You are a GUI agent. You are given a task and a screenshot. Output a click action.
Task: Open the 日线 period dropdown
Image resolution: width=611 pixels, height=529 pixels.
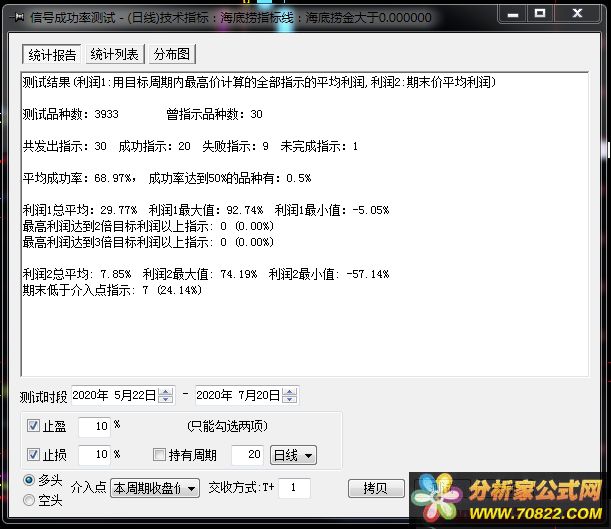pos(293,455)
